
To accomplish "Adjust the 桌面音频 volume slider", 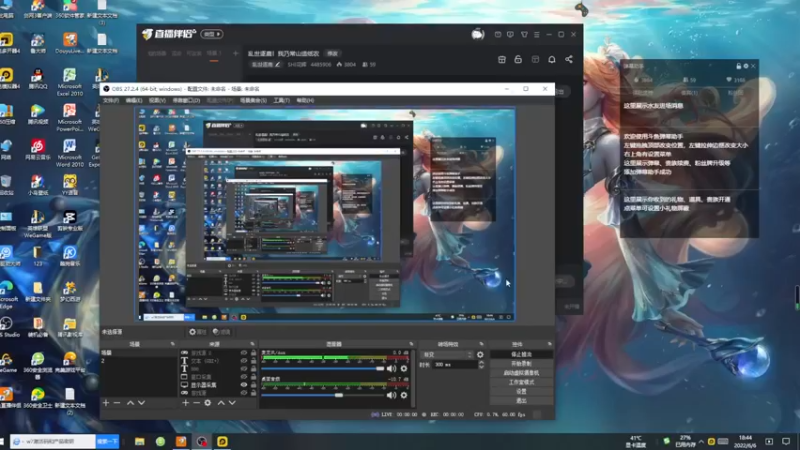I will 323,395.
